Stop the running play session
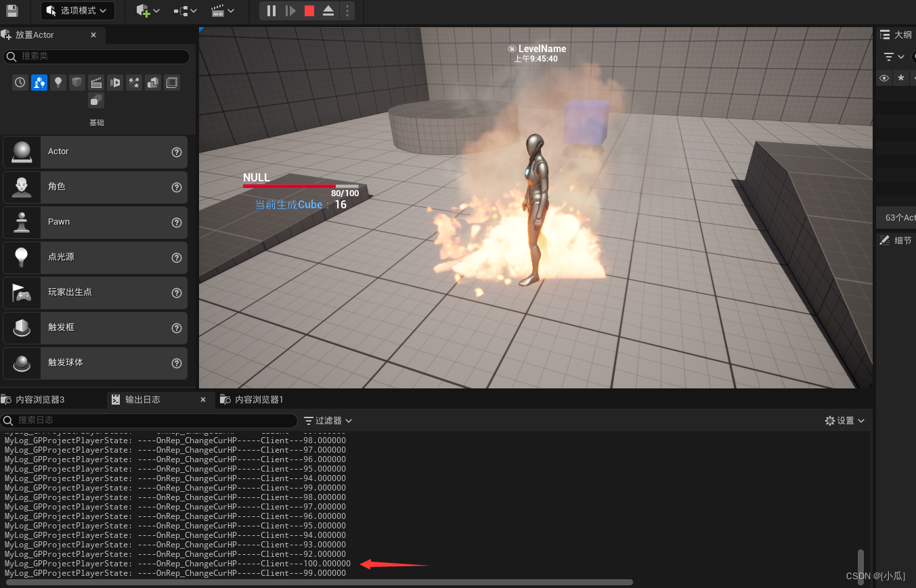 [309, 11]
